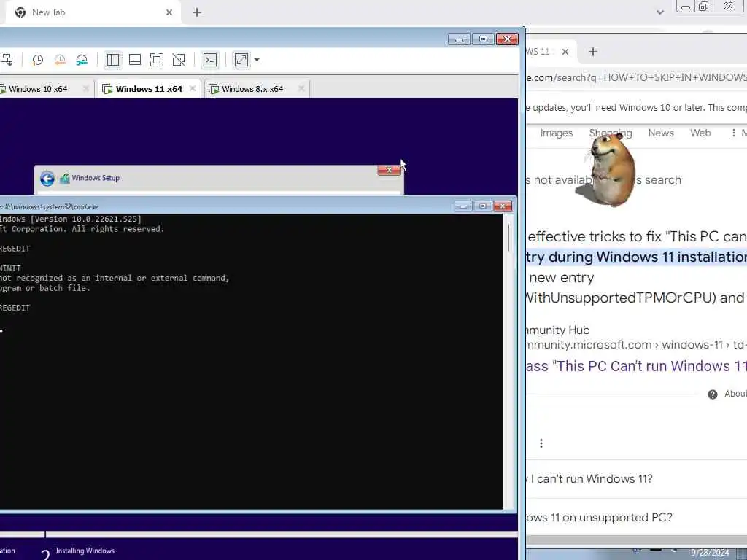This screenshot has height=560, width=747.
Task: Maximize the VMware Workstation window
Action: click(x=483, y=39)
